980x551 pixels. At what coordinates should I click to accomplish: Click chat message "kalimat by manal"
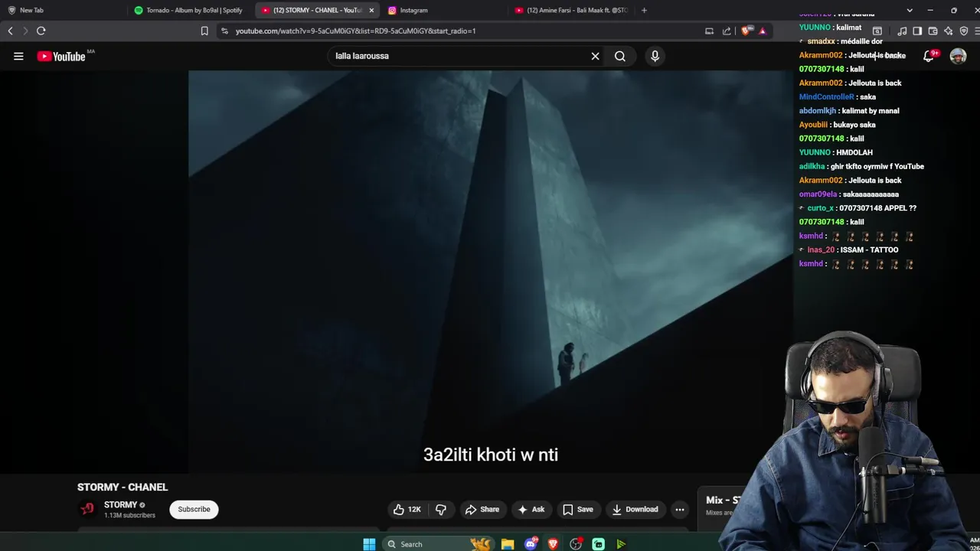tap(871, 111)
